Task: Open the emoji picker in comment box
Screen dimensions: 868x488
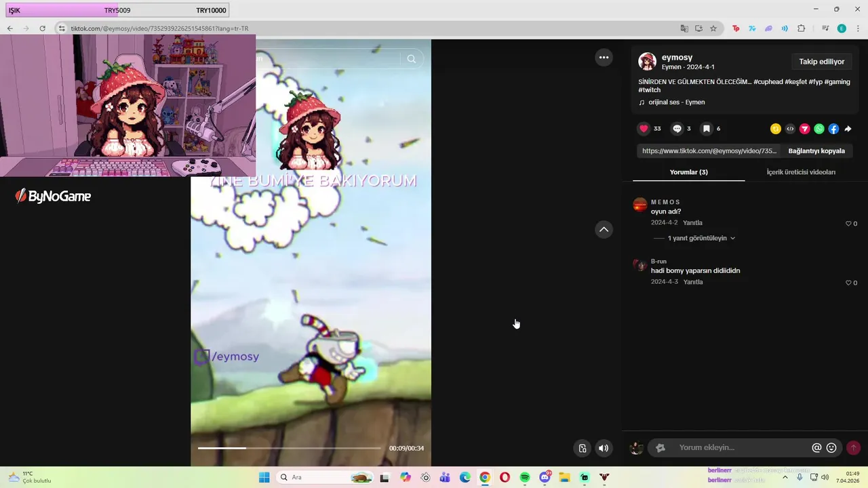Action: click(831, 448)
